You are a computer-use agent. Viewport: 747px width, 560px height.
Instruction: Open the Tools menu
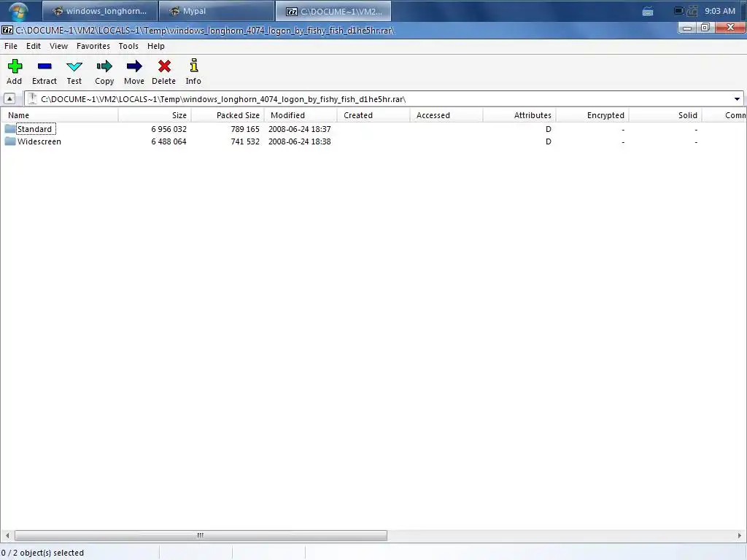point(128,46)
